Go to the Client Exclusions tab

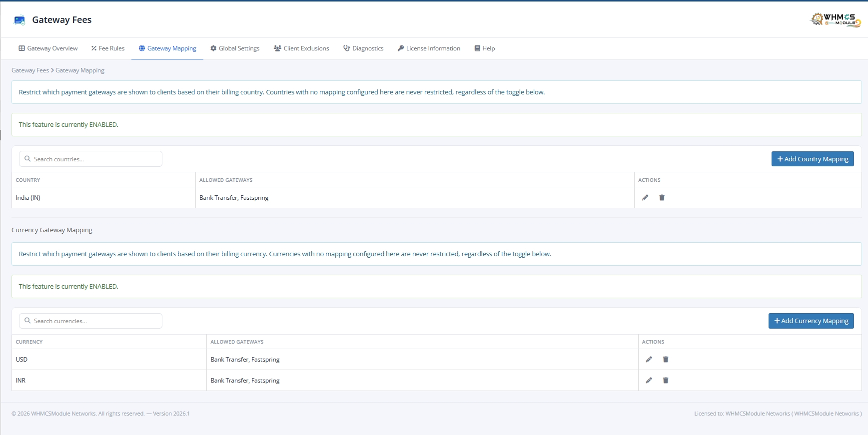click(x=301, y=48)
